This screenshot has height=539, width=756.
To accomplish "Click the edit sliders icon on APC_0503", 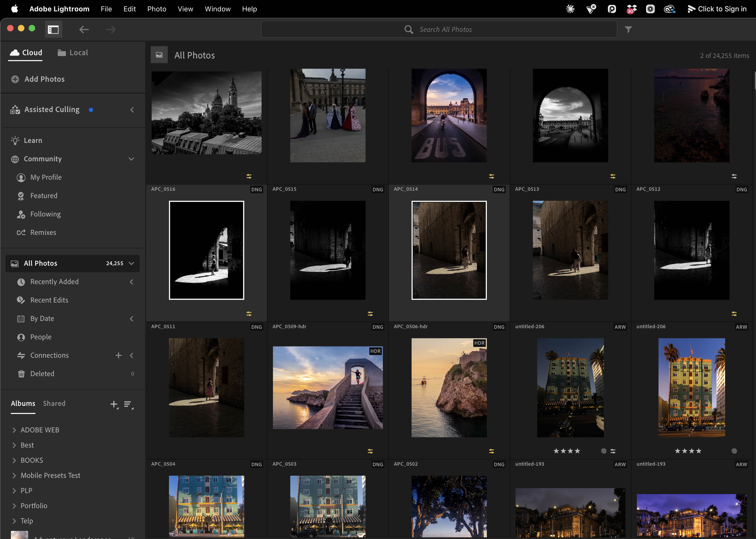I will point(370,451).
